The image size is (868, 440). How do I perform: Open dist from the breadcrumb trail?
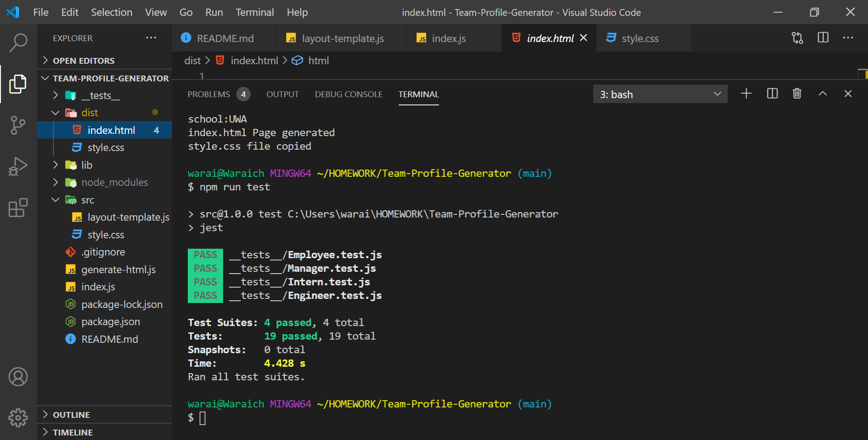192,60
